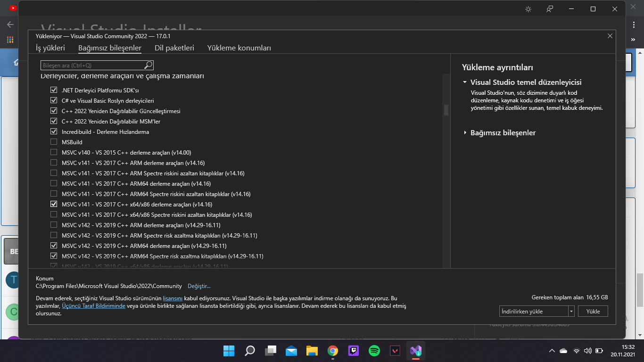Open the Windows Start menu
This screenshot has height=362, width=644.
[229, 351]
